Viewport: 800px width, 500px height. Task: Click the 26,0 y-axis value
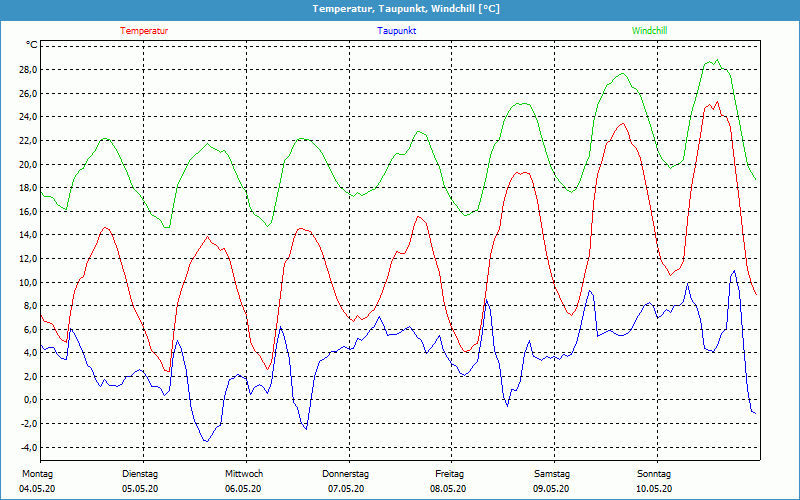click(28, 93)
